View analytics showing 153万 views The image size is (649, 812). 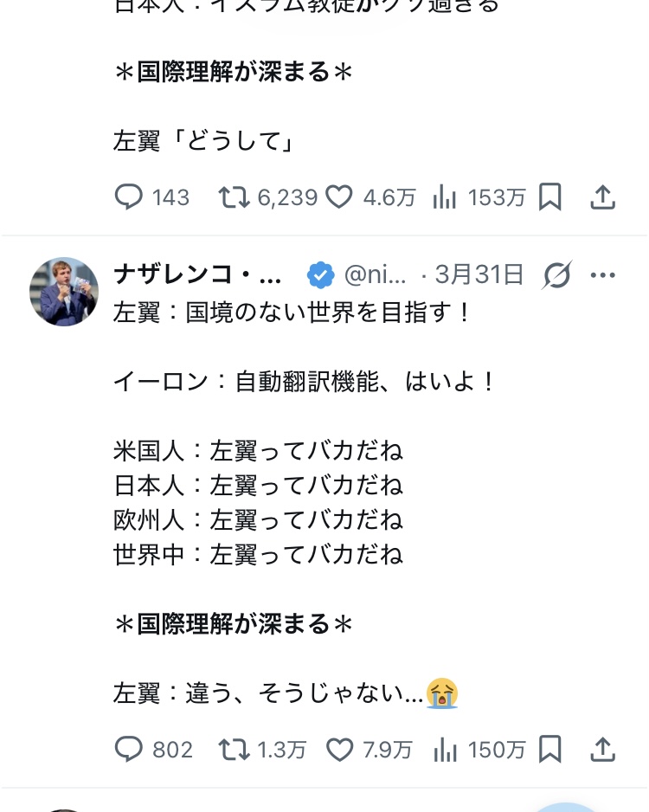coord(444,197)
